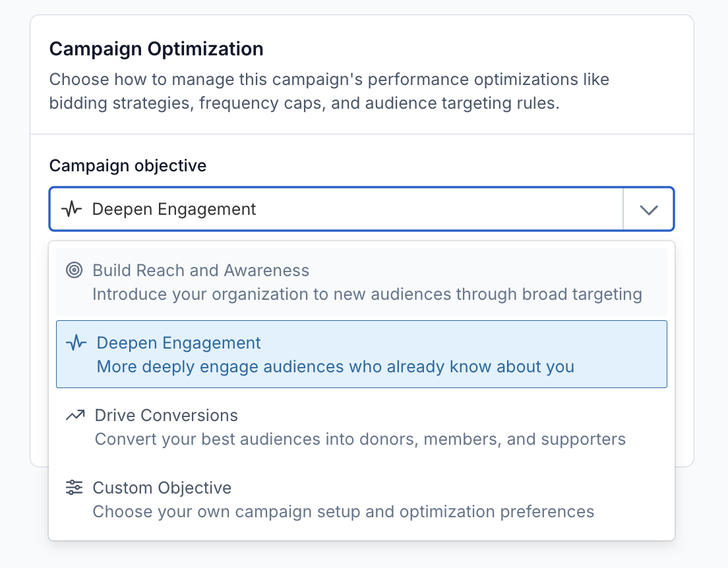
Task: Click the sliders icon next to Custom Objective
Action: pyautogui.click(x=75, y=488)
